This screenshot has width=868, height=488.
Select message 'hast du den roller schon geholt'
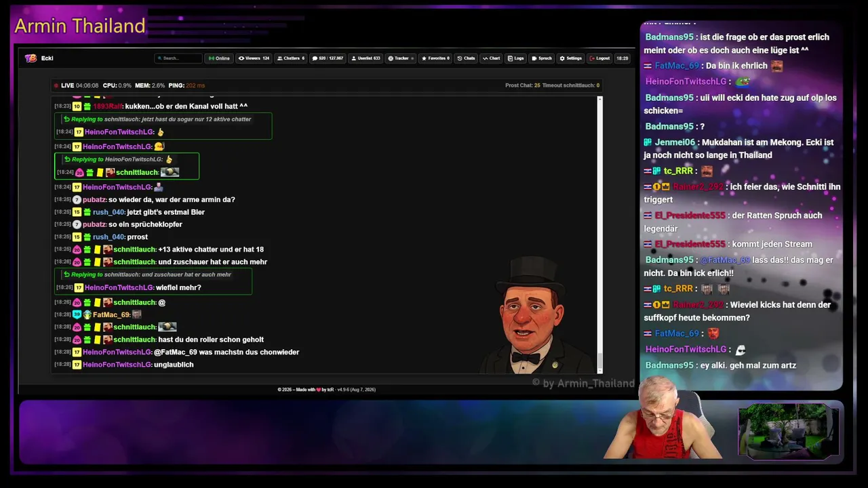pos(211,340)
